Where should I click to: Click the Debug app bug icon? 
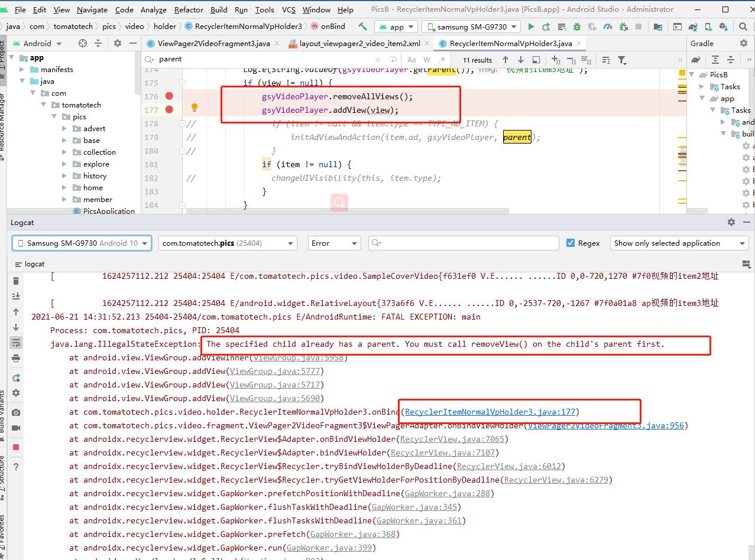click(577, 27)
